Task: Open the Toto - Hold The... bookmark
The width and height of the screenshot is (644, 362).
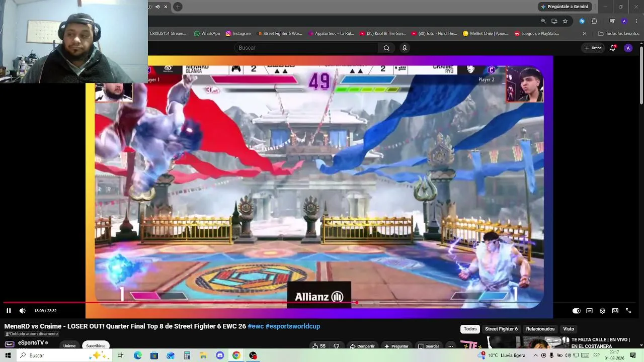Action: point(434,34)
